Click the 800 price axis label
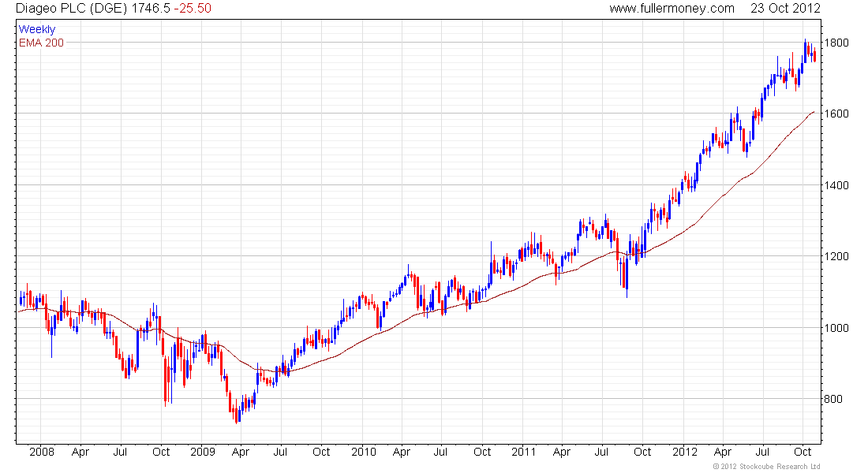868x473 pixels. tap(834, 399)
